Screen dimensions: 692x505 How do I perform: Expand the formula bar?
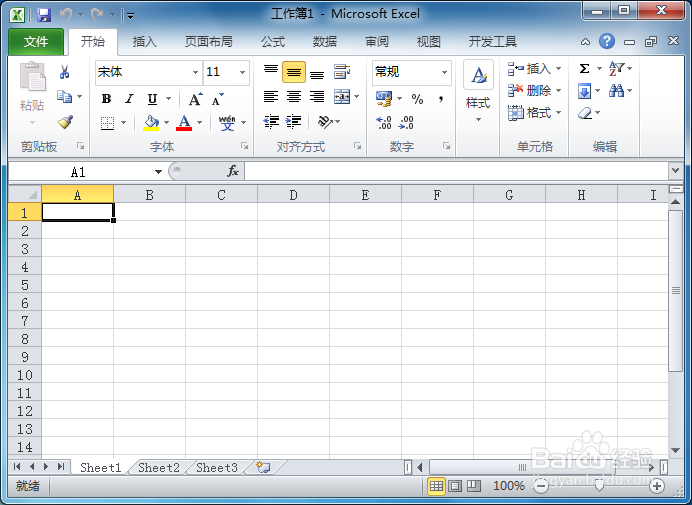tap(675, 170)
